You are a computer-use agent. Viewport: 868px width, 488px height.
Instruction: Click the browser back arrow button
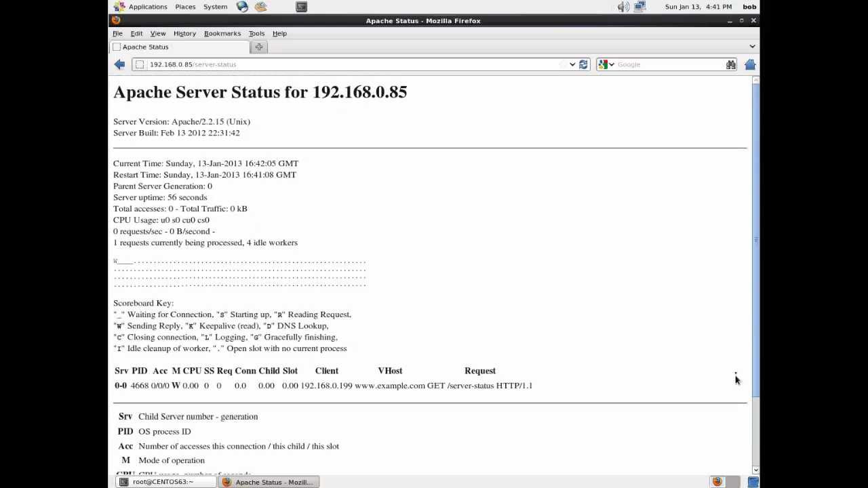tap(119, 64)
